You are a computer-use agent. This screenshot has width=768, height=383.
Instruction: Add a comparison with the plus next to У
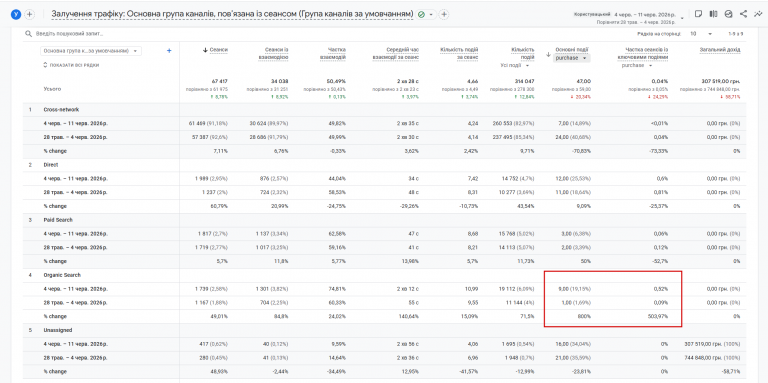click(x=29, y=15)
